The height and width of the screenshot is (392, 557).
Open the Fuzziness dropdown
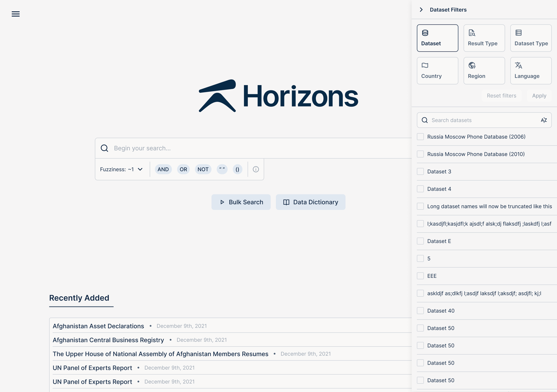pyautogui.click(x=121, y=169)
